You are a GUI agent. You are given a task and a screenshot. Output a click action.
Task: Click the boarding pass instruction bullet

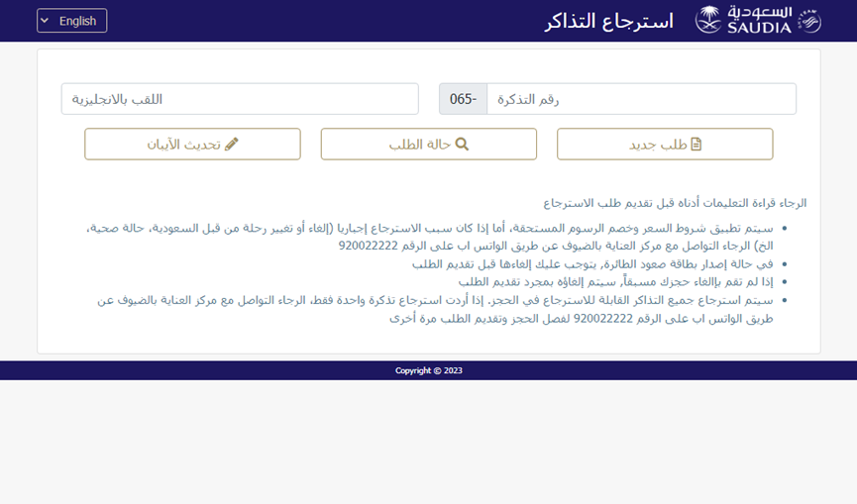coord(592,263)
